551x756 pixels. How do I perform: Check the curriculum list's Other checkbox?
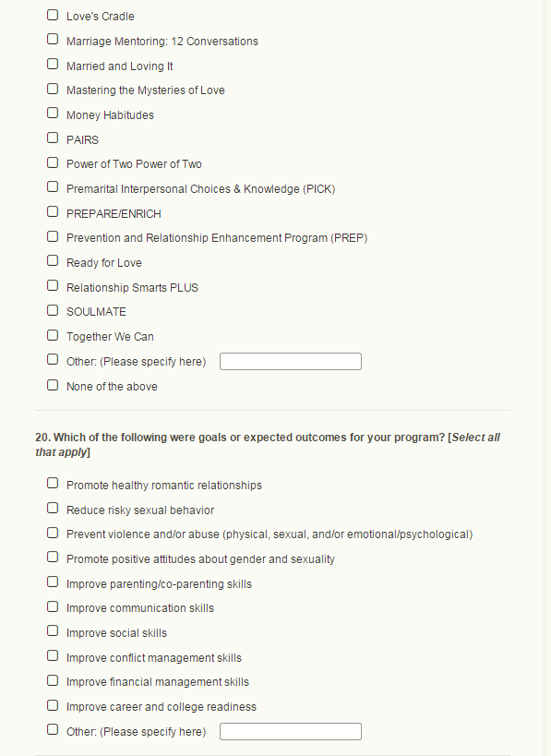pyautogui.click(x=53, y=359)
